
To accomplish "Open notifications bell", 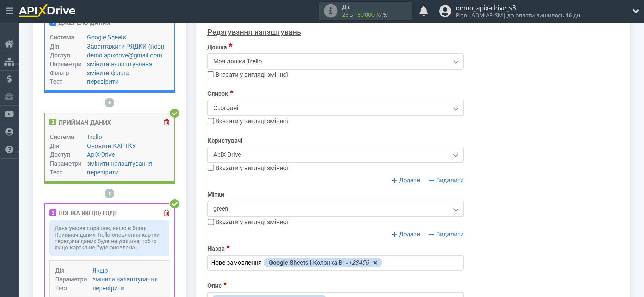I will point(423,11).
